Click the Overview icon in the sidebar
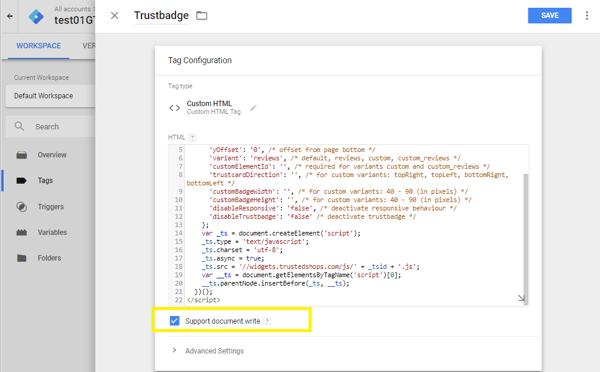 coord(22,155)
